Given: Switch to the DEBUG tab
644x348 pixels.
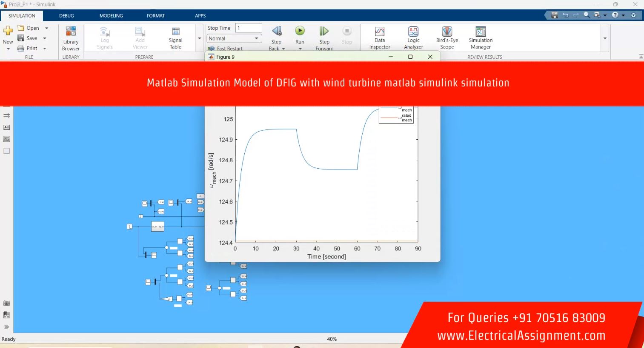Looking at the screenshot, I should point(66,16).
